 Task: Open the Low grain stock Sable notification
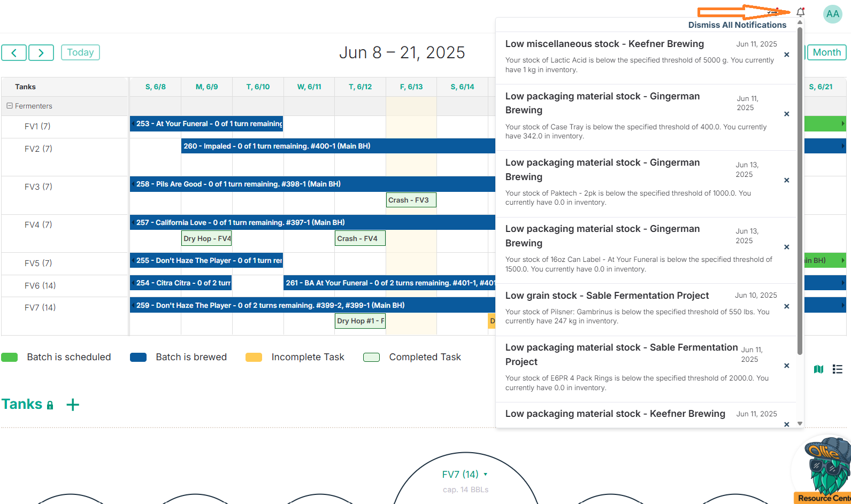(x=646, y=309)
